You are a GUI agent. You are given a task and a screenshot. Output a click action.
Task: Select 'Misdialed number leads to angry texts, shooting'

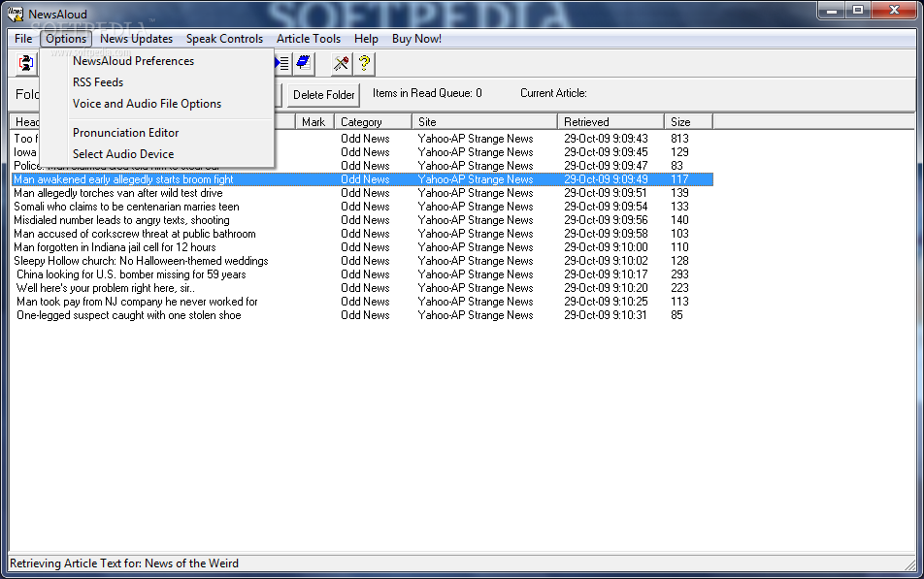click(362, 220)
